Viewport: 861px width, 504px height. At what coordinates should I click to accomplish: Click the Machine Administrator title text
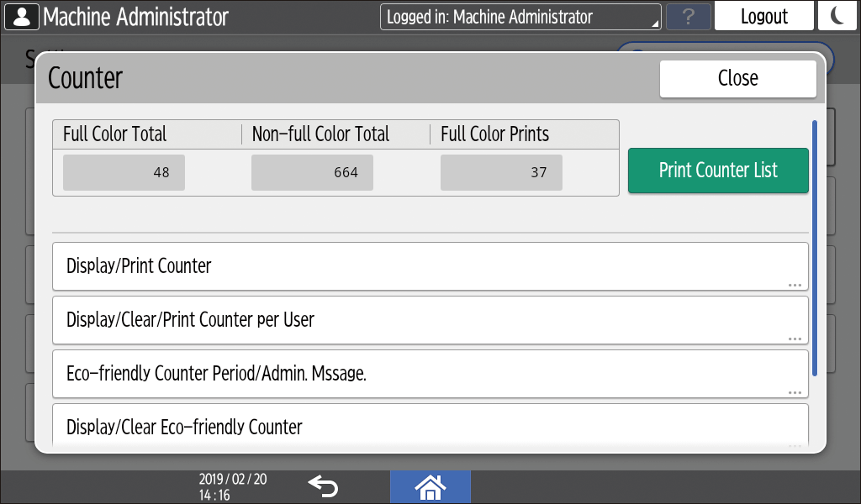(x=135, y=17)
